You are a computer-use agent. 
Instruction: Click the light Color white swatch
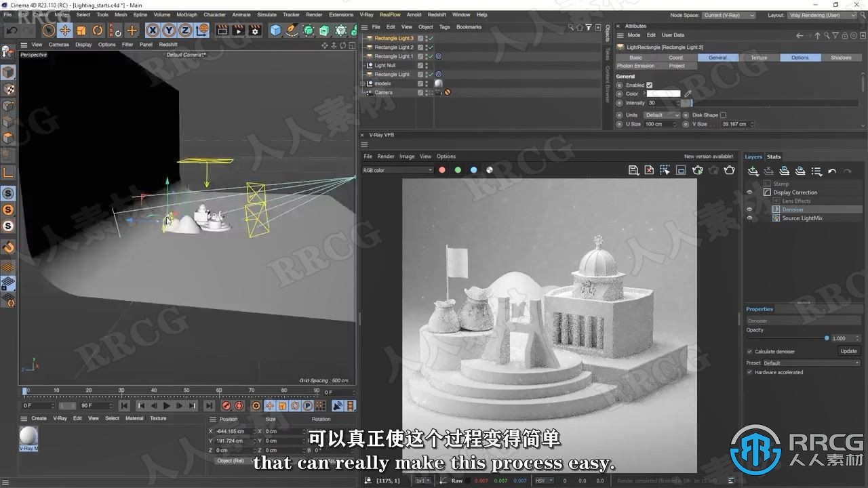[663, 94]
